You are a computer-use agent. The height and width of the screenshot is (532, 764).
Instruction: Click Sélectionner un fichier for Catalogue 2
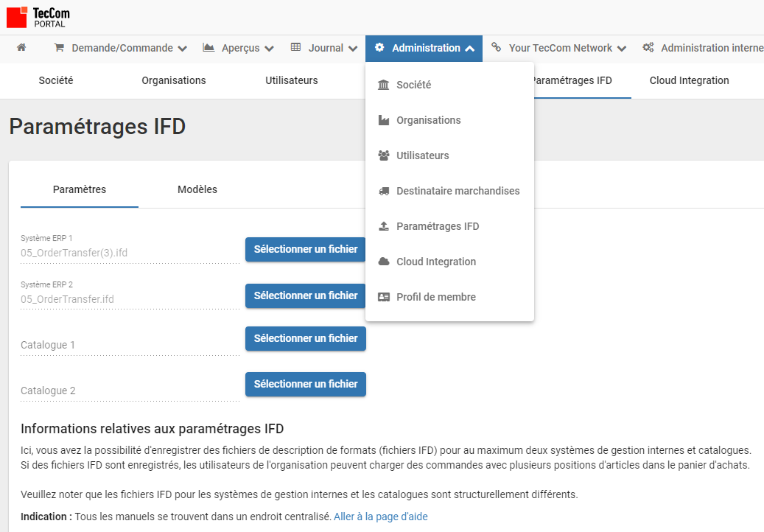coord(306,385)
